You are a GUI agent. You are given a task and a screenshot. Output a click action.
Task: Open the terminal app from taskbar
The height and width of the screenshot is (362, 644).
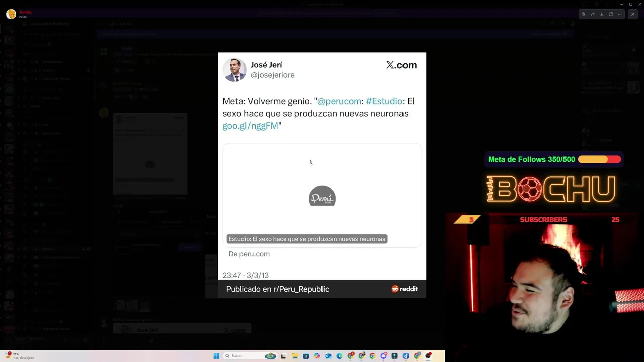[x=395, y=356]
